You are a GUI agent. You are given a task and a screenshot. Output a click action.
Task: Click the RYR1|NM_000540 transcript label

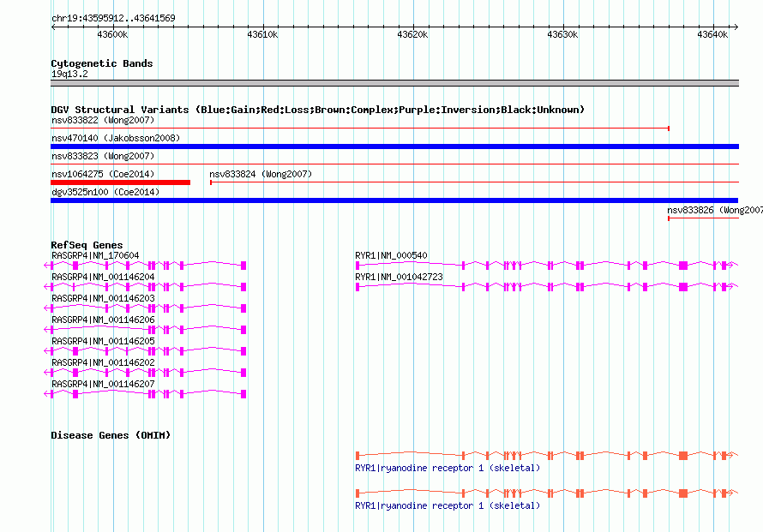(x=391, y=255)
